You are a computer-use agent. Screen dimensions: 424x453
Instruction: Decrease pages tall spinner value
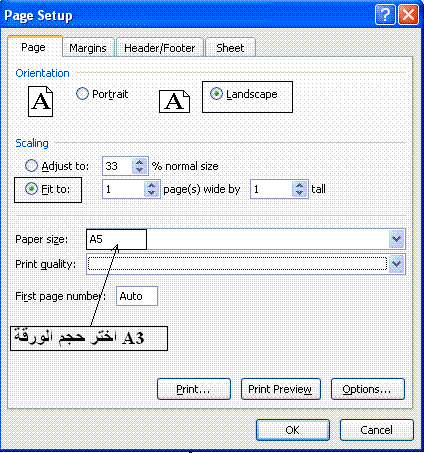point(300,193)
